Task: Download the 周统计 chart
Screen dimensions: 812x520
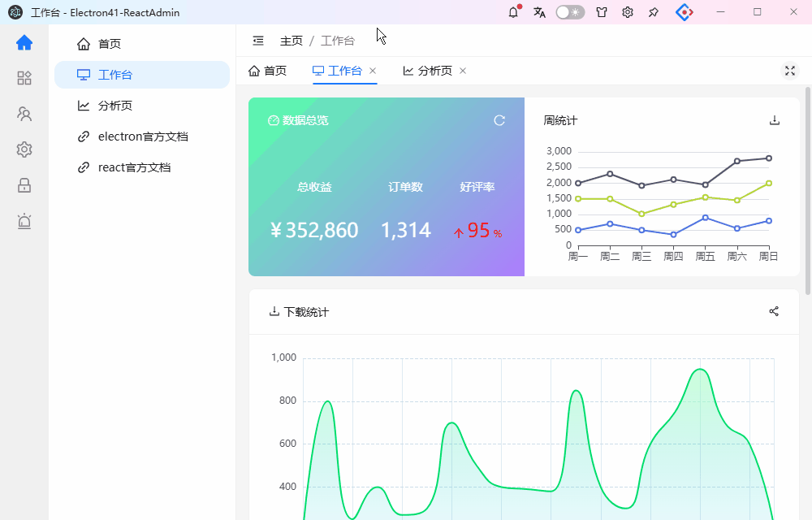Action: pyautogui.click(x=774, y=120)
